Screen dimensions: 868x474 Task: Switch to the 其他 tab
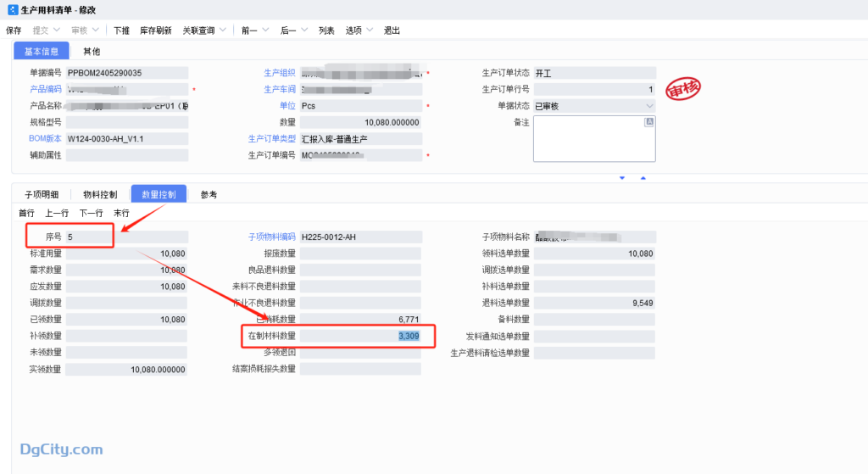click(x=92, y=52)
